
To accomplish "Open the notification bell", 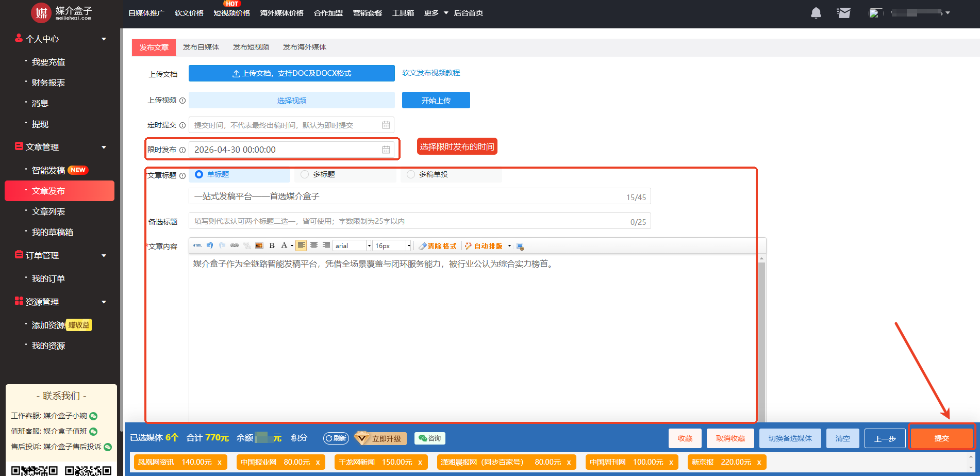I will [816, 13].
